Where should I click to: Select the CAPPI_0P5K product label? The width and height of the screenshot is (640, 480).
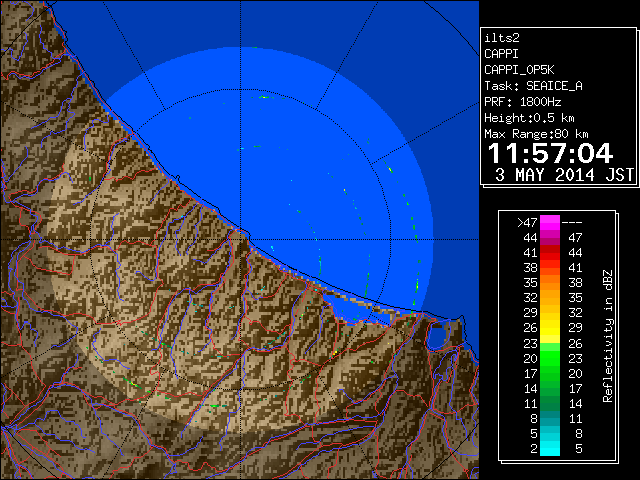coord(519,70)
